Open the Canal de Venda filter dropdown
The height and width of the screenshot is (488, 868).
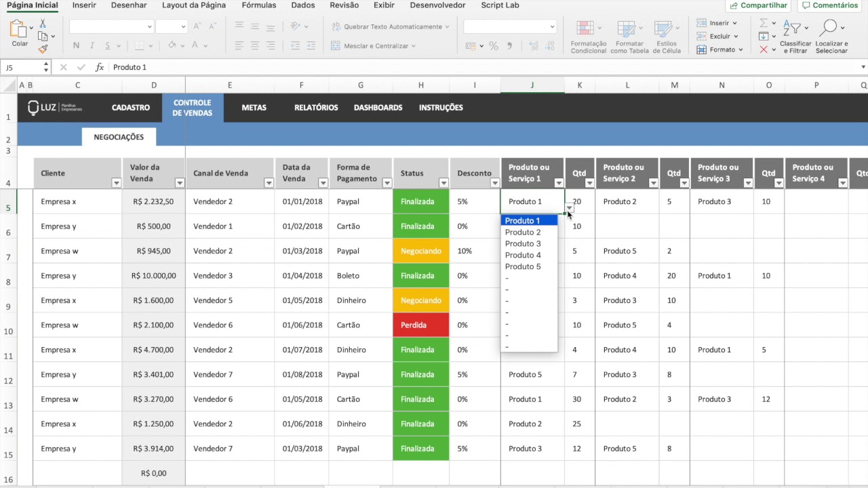[x=269, y=183]
